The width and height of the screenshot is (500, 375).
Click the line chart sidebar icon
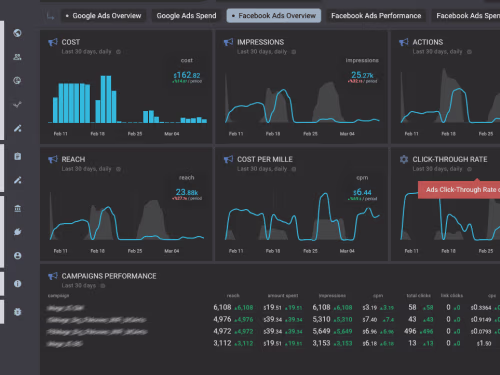[17, 105]
